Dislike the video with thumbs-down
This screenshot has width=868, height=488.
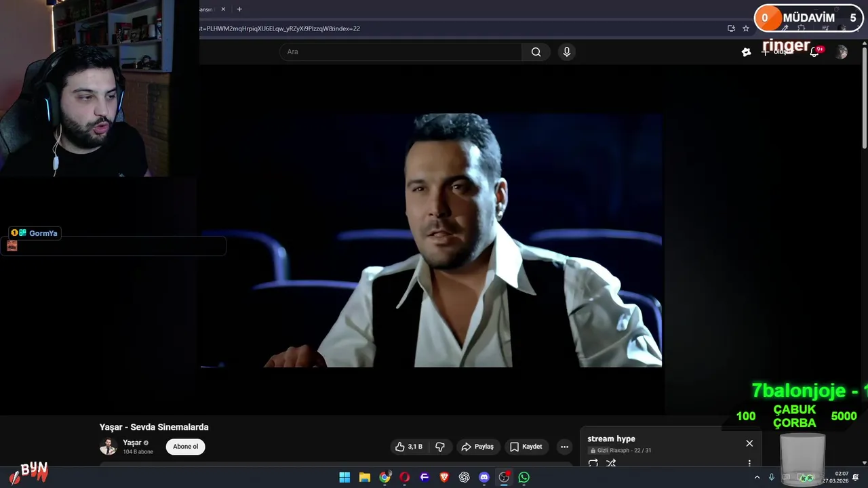[440, 447]
